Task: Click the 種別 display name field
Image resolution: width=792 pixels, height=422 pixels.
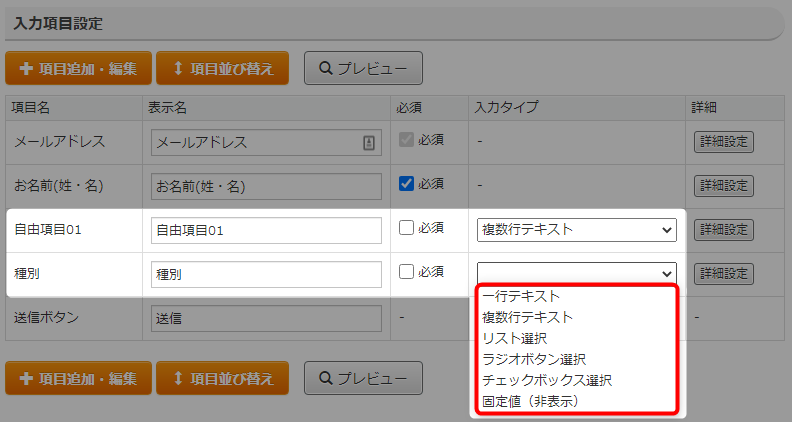Action: (x=266, y=274)
